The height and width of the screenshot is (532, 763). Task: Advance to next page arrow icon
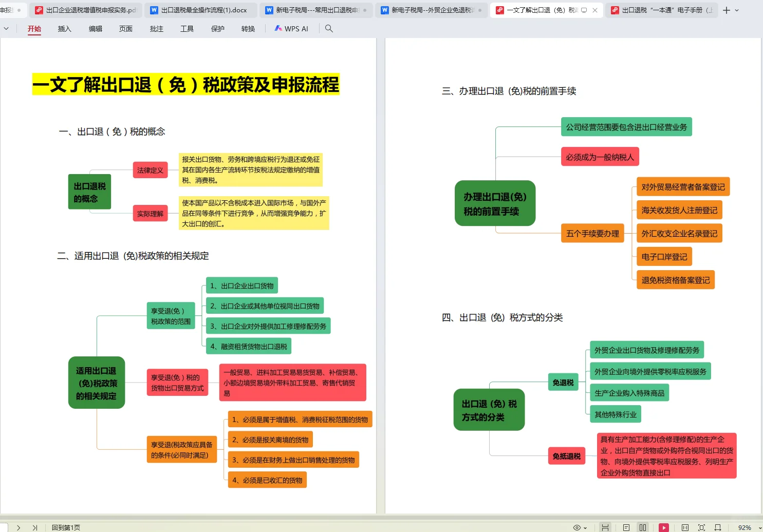tap(18, 527)
